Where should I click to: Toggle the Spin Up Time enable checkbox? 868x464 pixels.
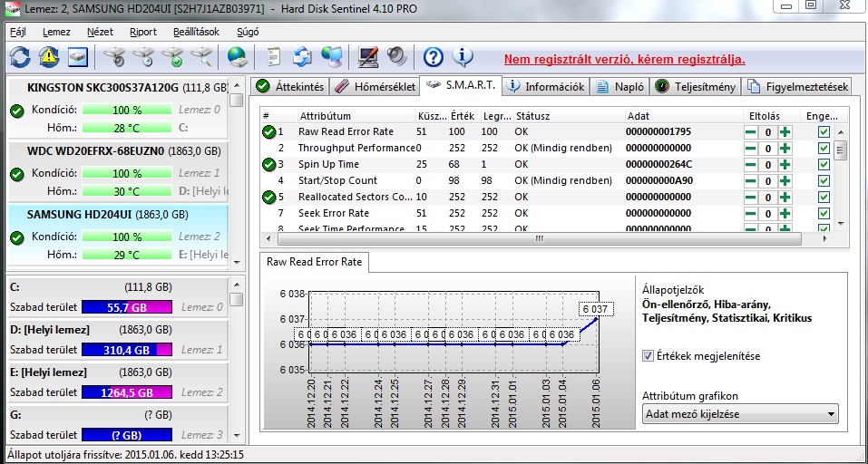pos(823,165)
